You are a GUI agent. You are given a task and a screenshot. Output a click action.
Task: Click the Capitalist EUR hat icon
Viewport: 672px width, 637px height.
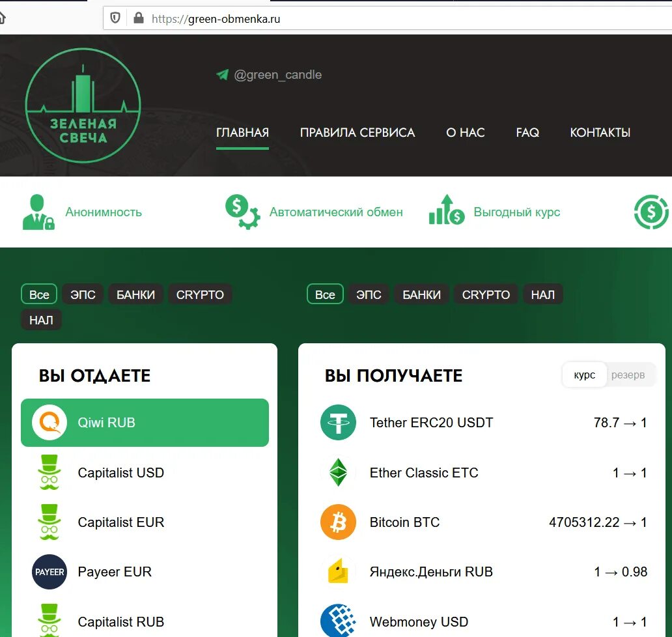click(x=49, y=522)
